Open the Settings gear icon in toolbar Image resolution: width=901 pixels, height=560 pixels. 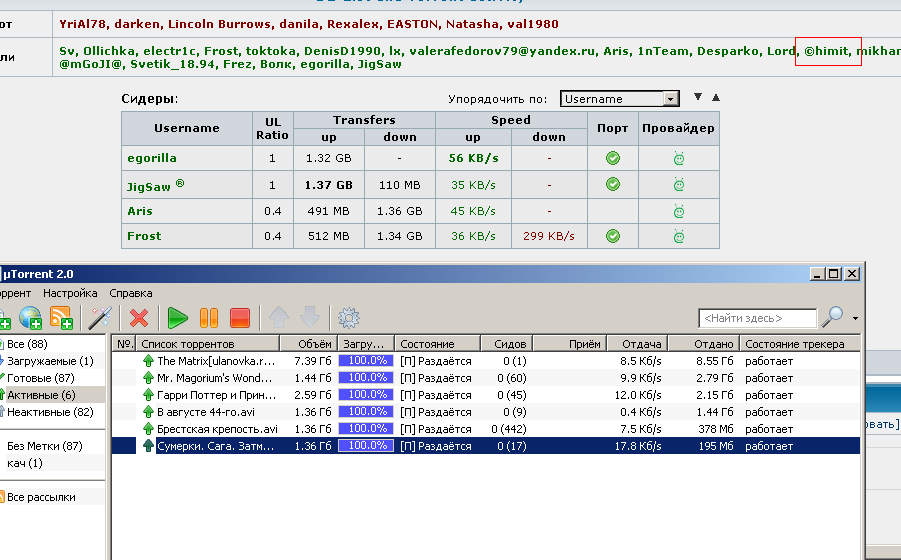348,318
